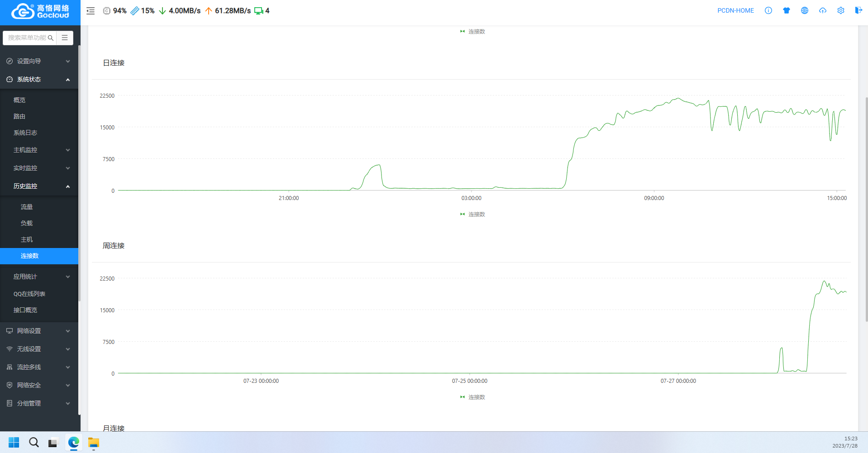Screen dimensions: 868x453
Task: Expand the 实时监控 submenu
Action: pos(39,168)
